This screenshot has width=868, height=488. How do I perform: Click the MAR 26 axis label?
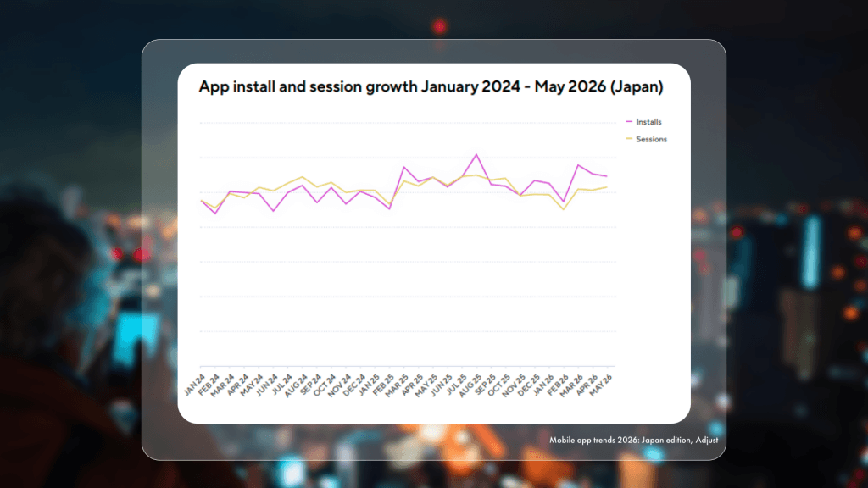coord(571,385)
